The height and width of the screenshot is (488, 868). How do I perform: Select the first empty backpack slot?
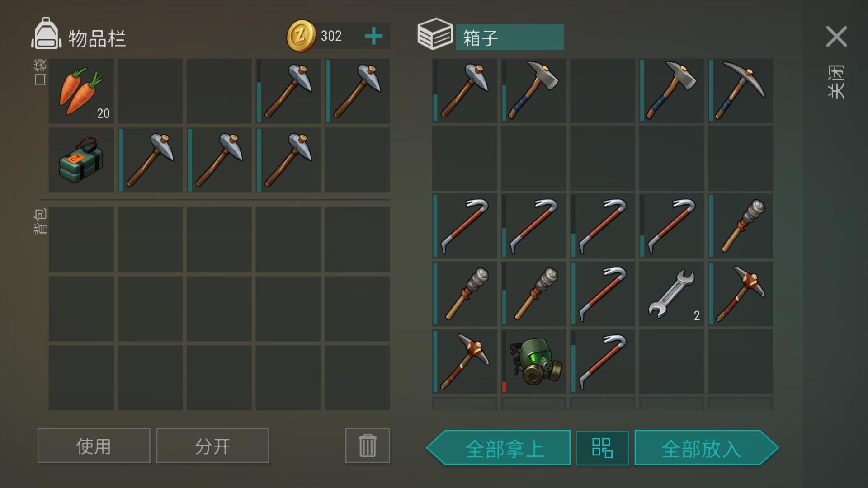coord(81,239)
